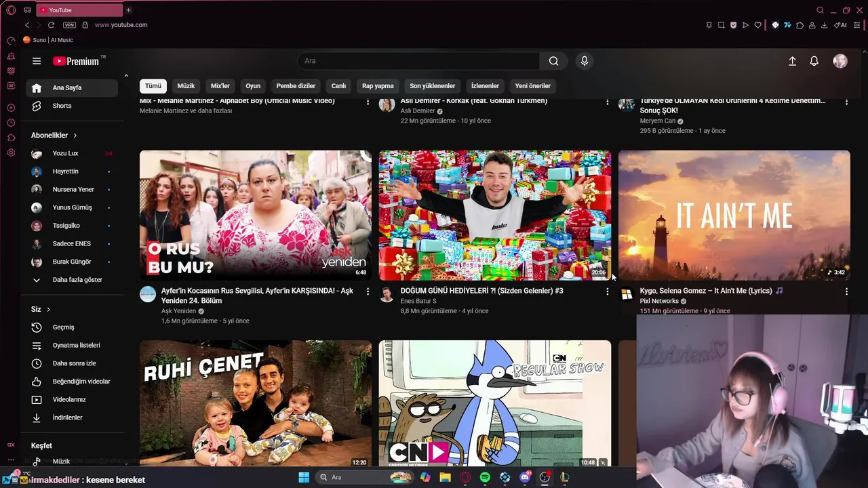This screenshot has width=868, height=488.
Task: Open Geçmiş history page
Action: point(72,327)
